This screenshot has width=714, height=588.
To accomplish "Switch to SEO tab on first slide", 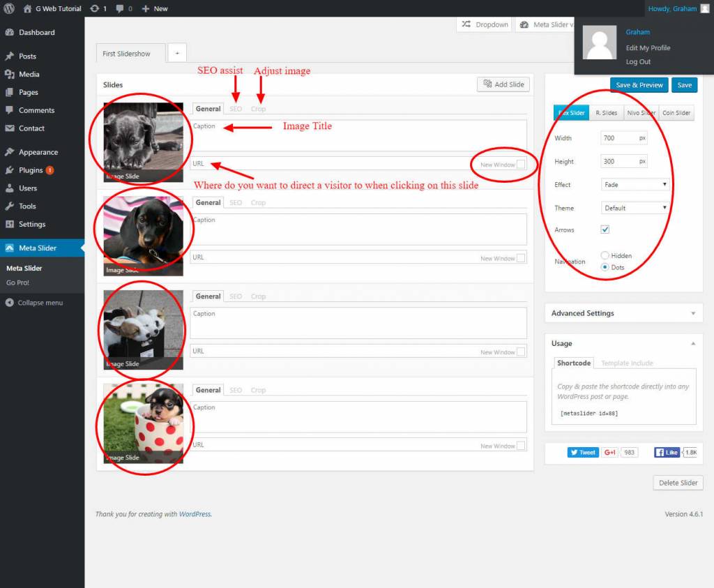I will (x=236, y=109).
